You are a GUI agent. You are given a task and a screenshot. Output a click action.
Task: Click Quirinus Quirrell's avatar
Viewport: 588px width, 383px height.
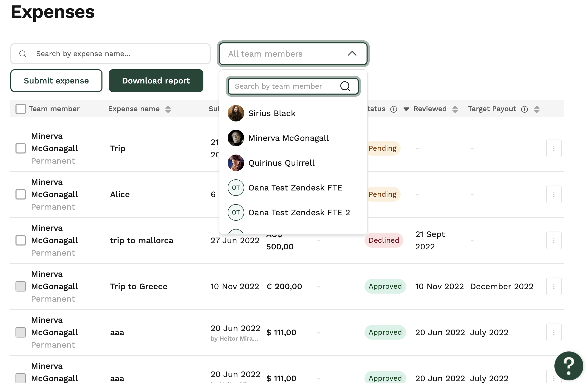click(236, 163)
